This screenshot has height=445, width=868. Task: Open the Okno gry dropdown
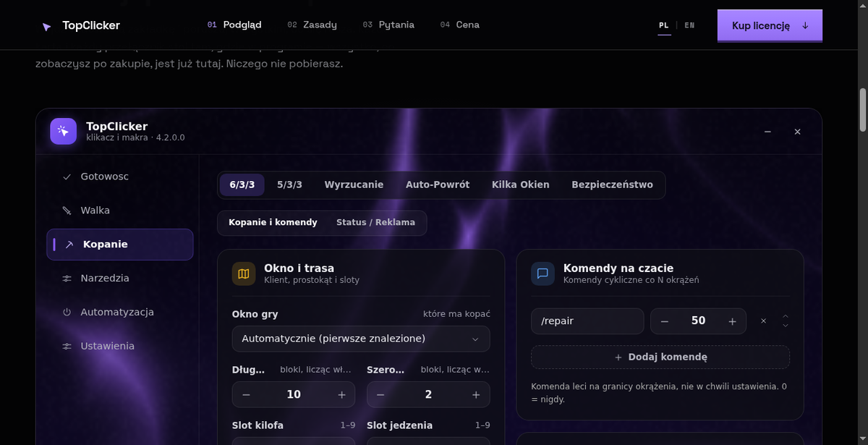[x=361, y=339]
